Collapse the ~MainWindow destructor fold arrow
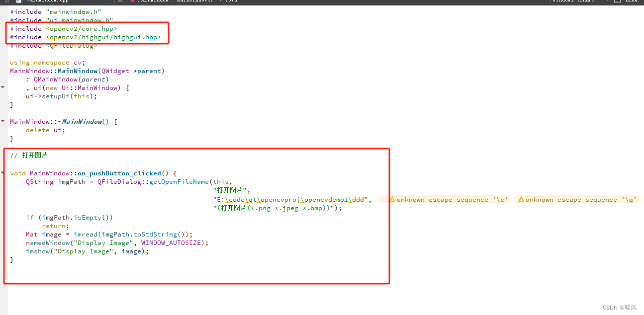Viewport: 644px width, 315px height. click(x=3, y=121)
